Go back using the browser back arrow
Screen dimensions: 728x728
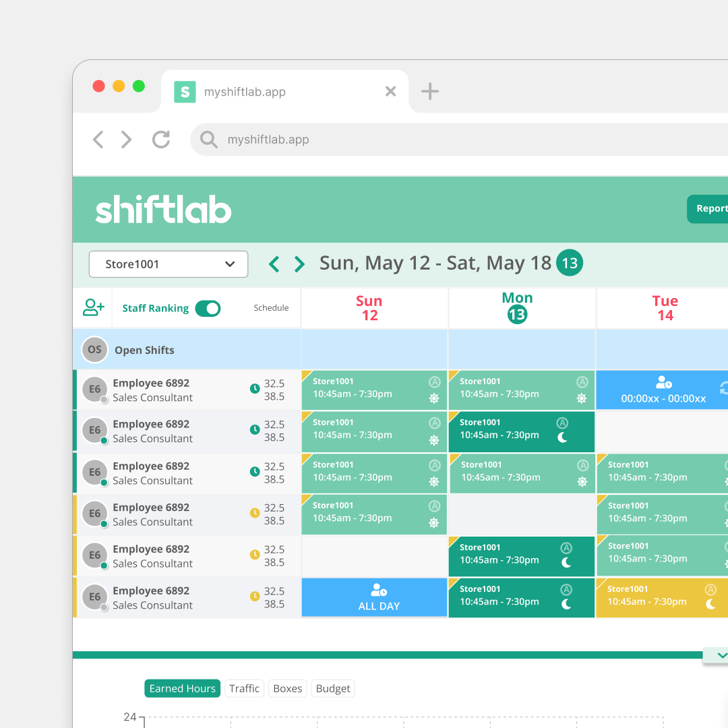coord(98,140)
